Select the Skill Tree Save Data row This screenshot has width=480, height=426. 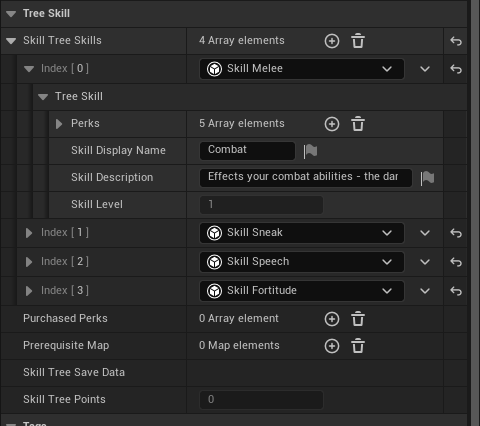click(x=233, y=373)
